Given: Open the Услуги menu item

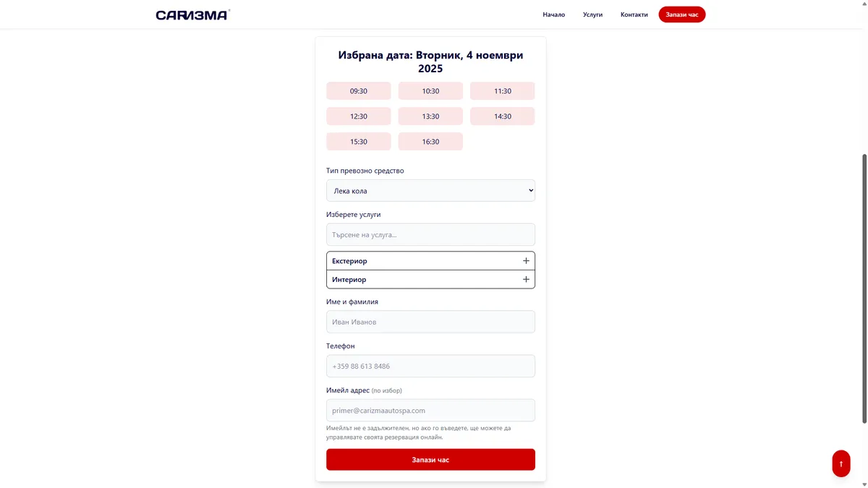Looking at the screenshot, I should click(x=592, y=14).
